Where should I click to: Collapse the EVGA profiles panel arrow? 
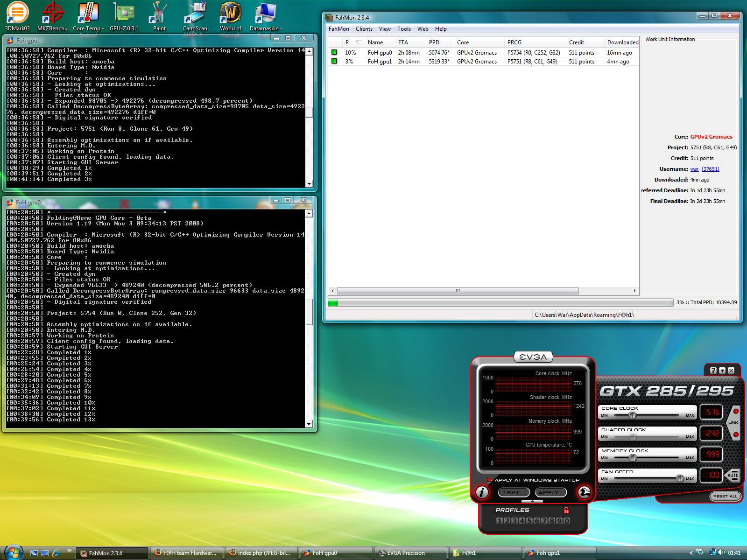point(532,501)
